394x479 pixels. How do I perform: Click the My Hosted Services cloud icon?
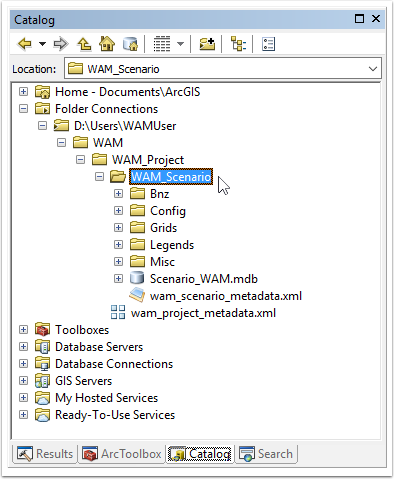[42, 398]
